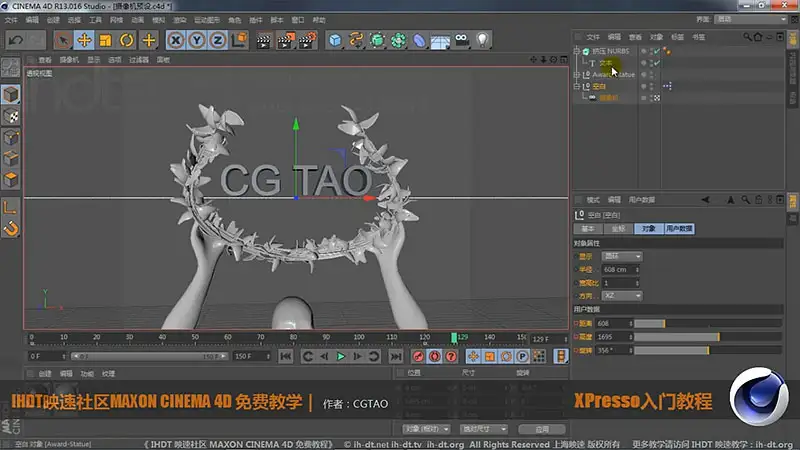Click the camera object icon
This screenshot has height=450, width=800.
[461, 40]
